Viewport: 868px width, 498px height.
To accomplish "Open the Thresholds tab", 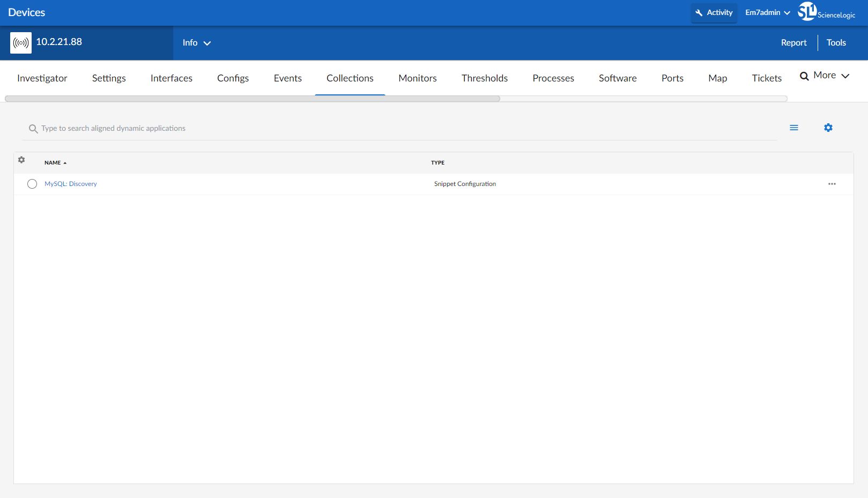I will point(484,78).
